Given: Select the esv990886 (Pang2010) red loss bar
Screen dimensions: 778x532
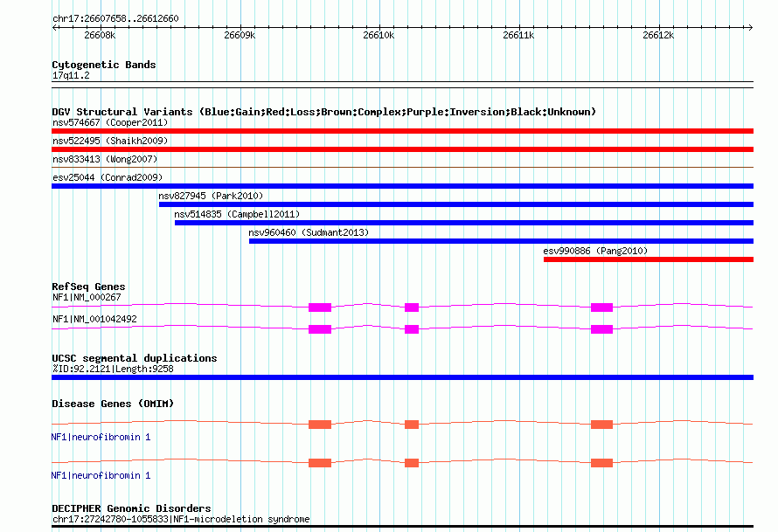Looking at the screenshot, I should click(x=649, y=259).
